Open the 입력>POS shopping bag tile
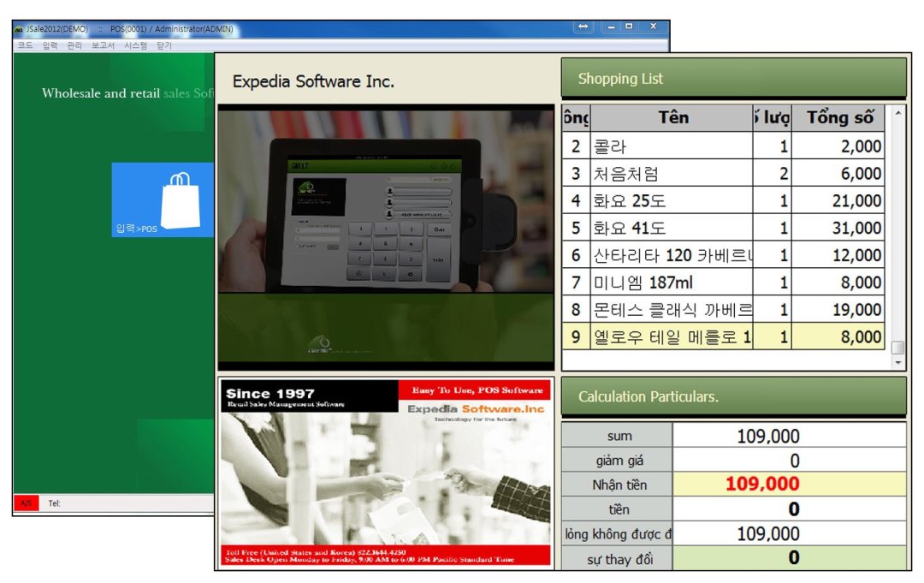 pos(163,199)
